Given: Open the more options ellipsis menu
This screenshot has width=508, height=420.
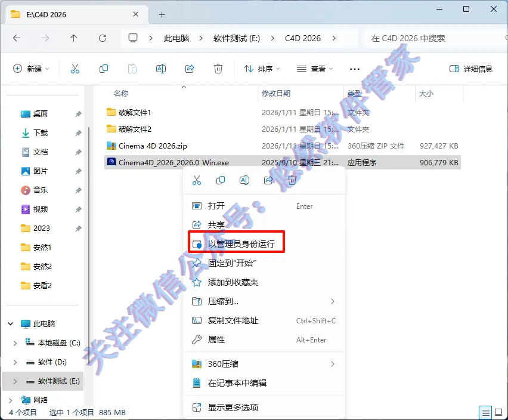Looking at the screenshot, I should click(x=355, y=69).
